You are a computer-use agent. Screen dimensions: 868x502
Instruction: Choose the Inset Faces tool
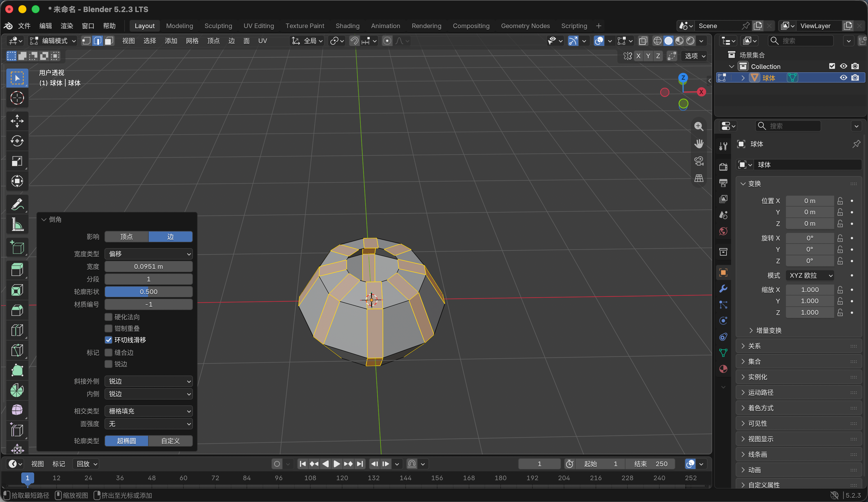point(17,290)
